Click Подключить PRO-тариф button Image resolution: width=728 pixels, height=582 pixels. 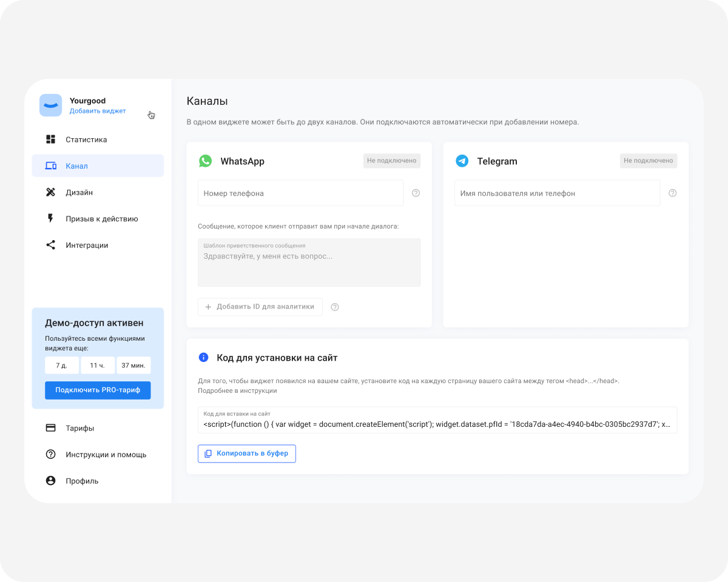(x=98, y=390)
